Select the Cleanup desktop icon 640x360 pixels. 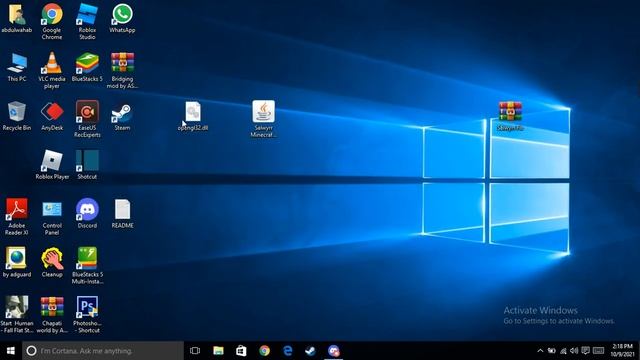[52, 258]
